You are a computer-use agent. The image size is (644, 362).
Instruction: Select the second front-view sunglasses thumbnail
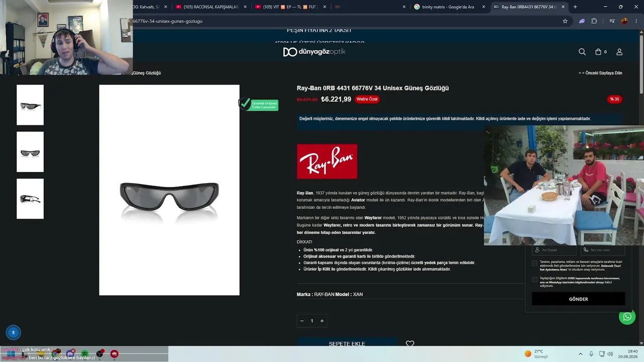pos(30,152)
